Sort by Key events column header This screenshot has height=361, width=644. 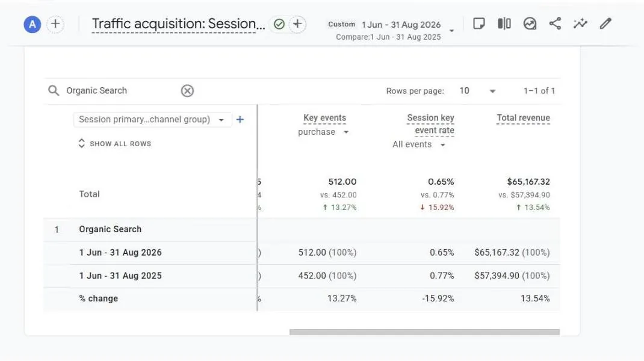324,118
